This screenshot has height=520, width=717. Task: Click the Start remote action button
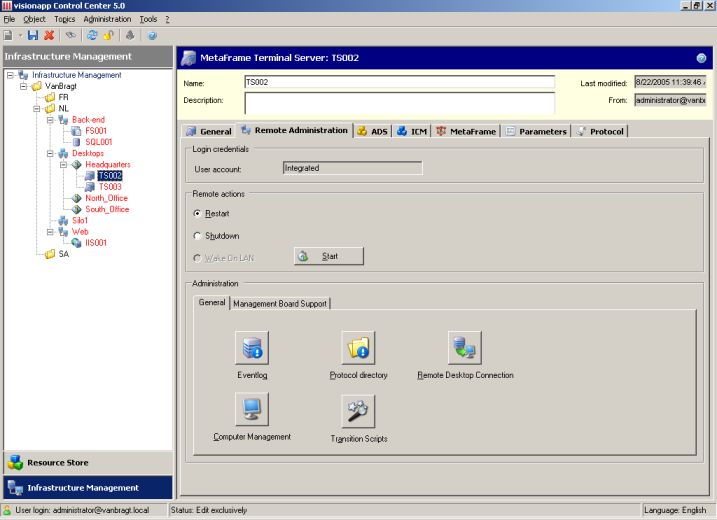[x=329, y=256]
